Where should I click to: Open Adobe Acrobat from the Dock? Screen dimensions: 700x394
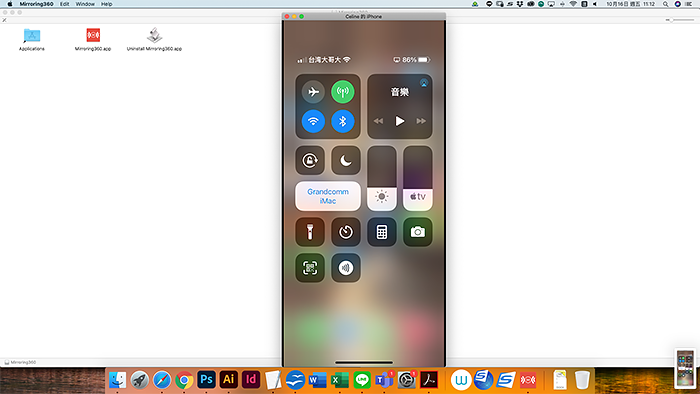coord(429,380)
